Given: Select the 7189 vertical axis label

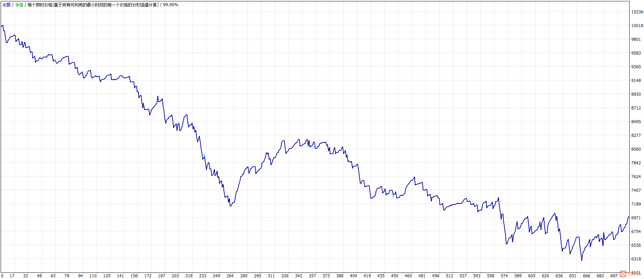Looking at the screenshot, I should (x=636, y=204).
